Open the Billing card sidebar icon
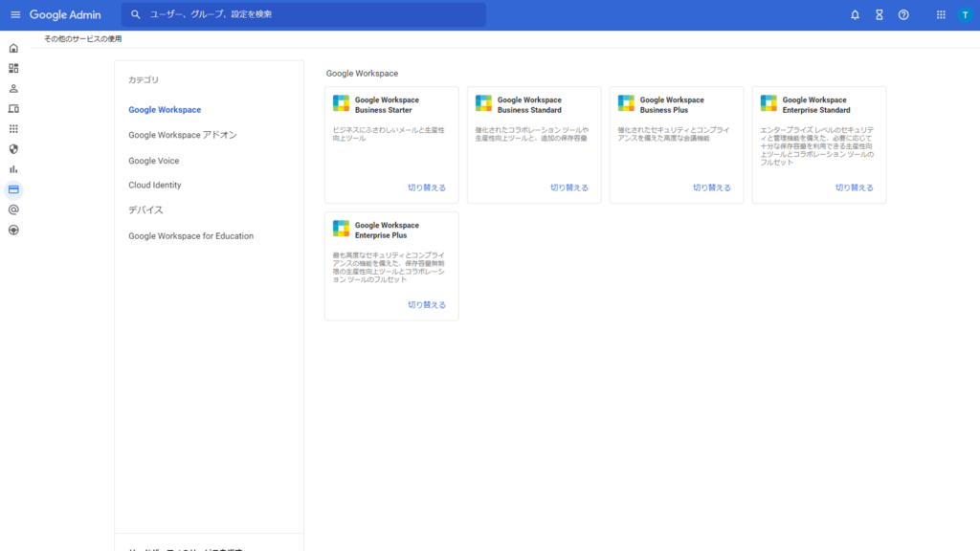This screenshot has height=551, width=980. click(13, 189)
